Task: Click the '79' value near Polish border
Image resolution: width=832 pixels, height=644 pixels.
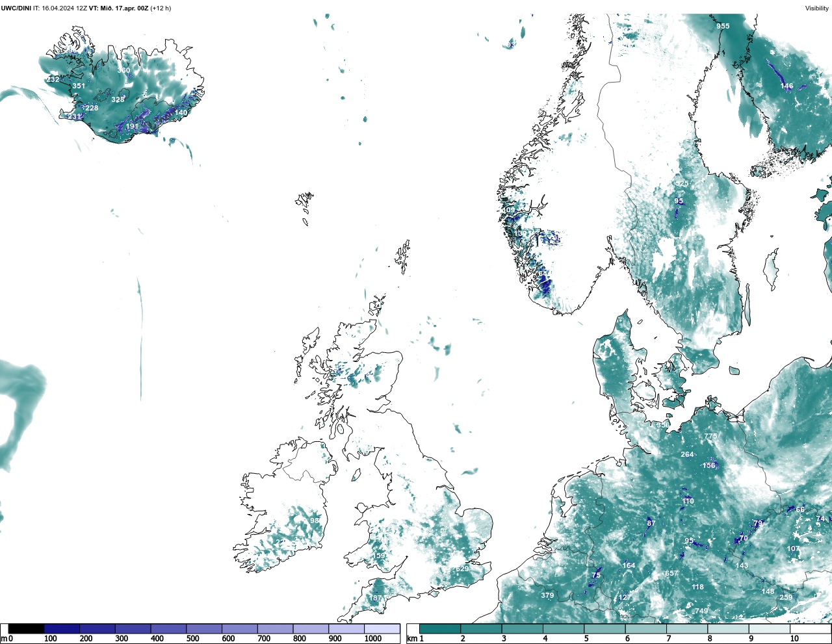Action: 758,524
